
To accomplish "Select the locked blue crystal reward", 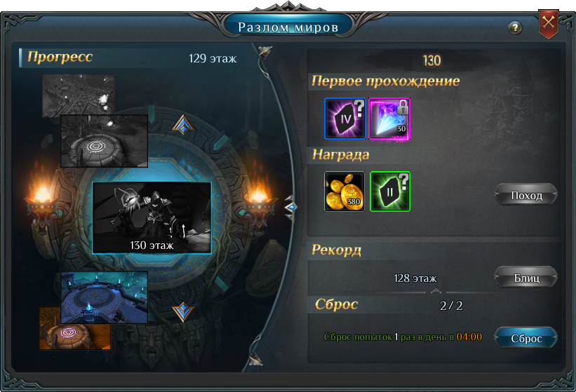I will point(389,119).
